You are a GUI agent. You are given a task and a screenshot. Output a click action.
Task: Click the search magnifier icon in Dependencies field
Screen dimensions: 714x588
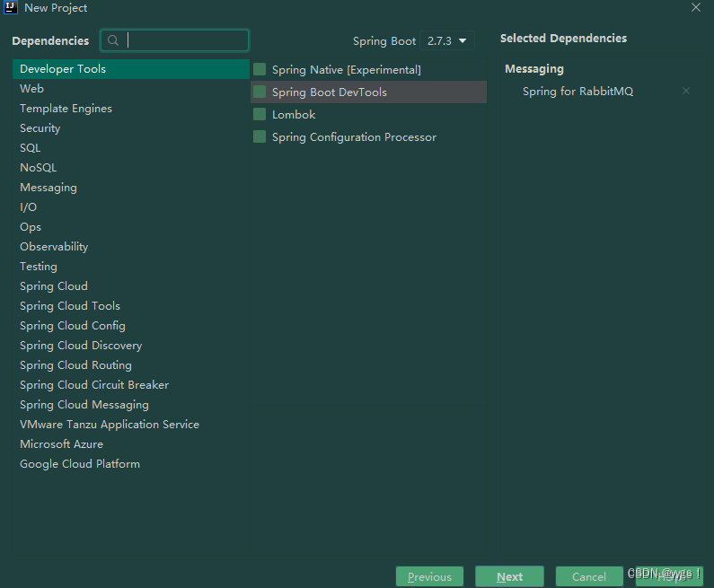(x=113, y=40)
